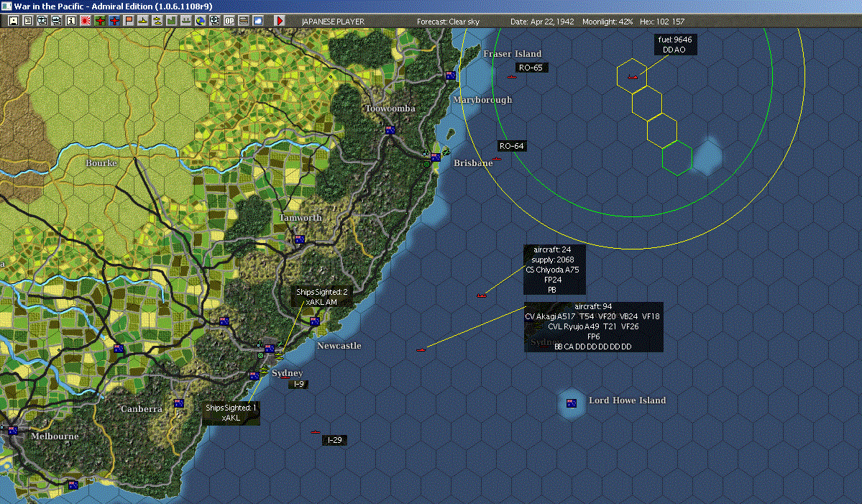The width and height of the screenshot is (862, 504).
Task: Click the green industry graph icon
Action: [x=171, y=21]
